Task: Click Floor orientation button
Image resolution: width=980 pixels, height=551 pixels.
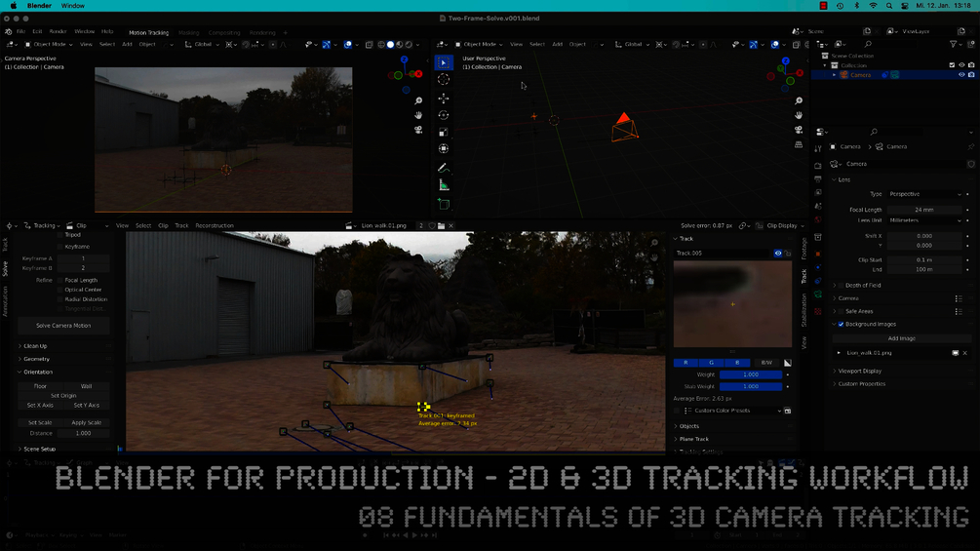Action: [x=40, y=386]
